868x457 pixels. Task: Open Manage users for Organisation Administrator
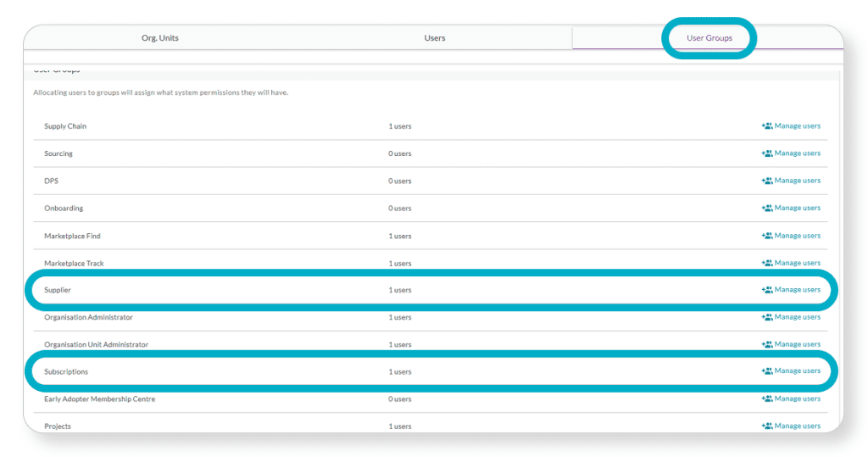click(797, 317)
